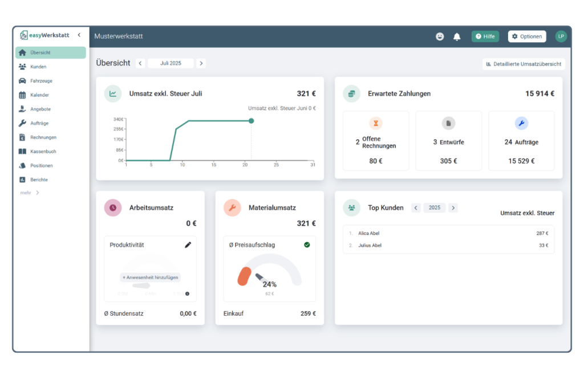Viewport: 584px width, 392px height.
Task: Click the green checkmark in Preisaufschlag
Action: 307,245
